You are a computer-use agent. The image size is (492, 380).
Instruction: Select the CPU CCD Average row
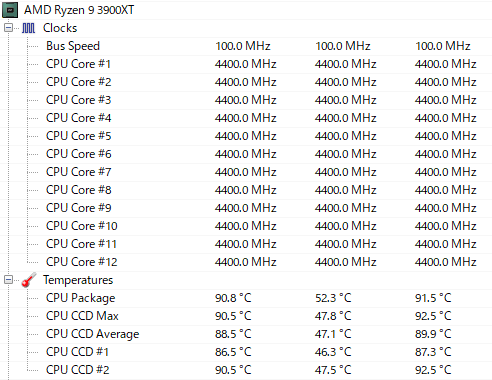coord(246,334)
